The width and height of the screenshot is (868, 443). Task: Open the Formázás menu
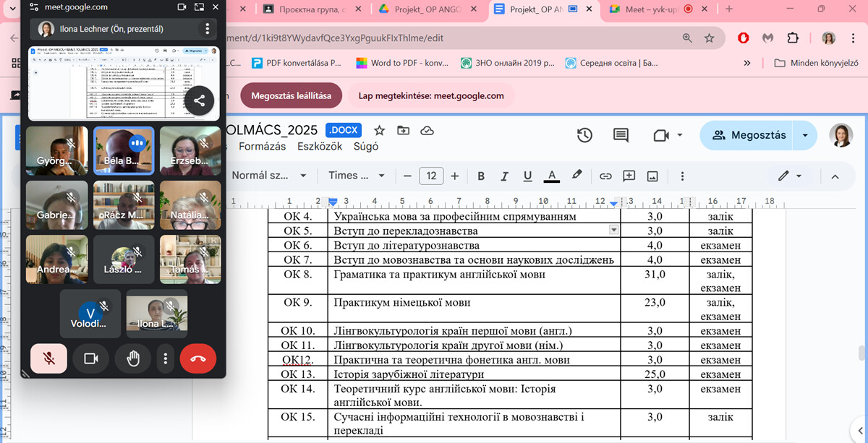(263, 146)
